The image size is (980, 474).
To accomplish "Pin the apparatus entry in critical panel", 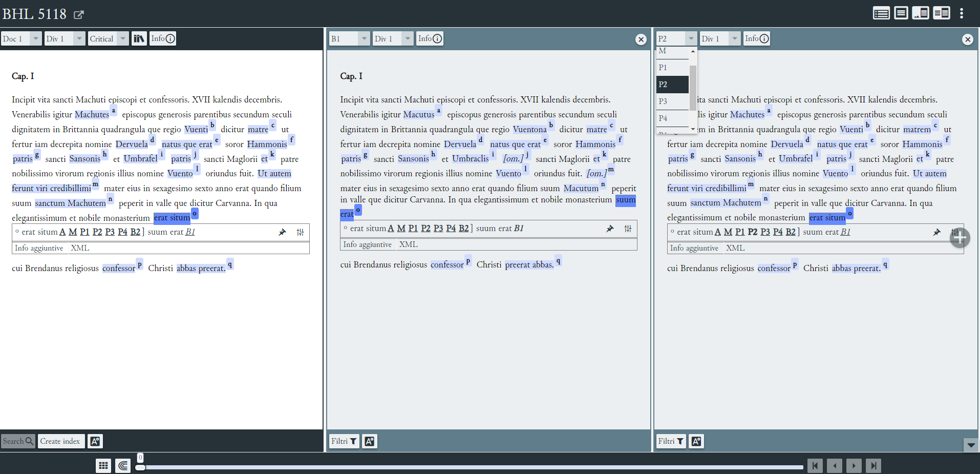I will [282, 232].
